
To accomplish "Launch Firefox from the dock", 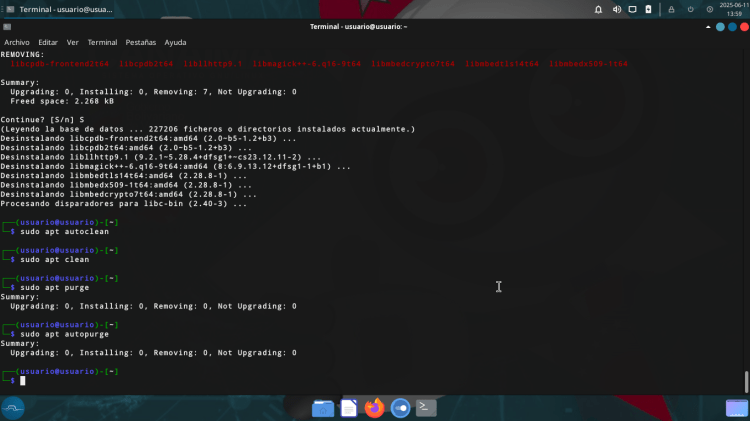I will pyautogui.click(x=375, y=407).
